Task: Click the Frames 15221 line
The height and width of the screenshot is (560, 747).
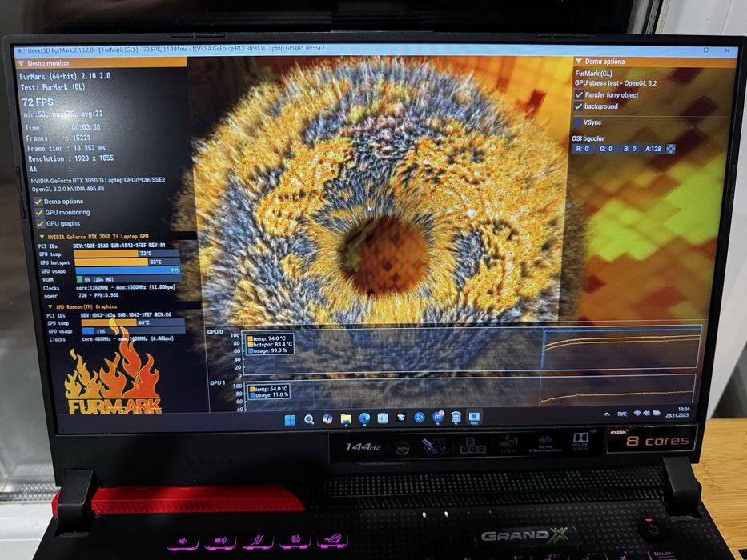Action: (x=58, y=138)
